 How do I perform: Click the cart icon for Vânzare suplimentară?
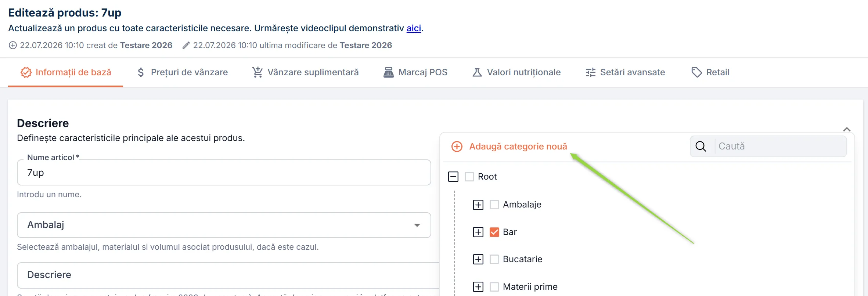pos(257,72)
